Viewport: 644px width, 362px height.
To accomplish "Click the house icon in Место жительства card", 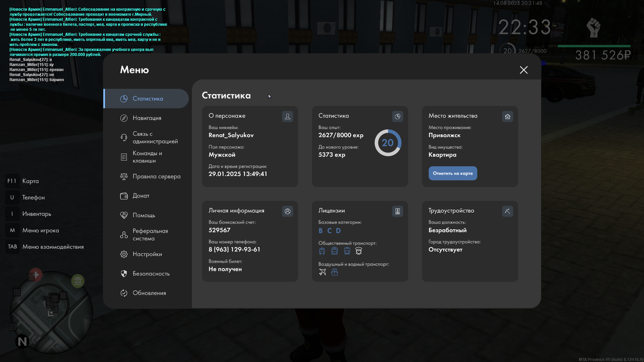I will point(508,117).
